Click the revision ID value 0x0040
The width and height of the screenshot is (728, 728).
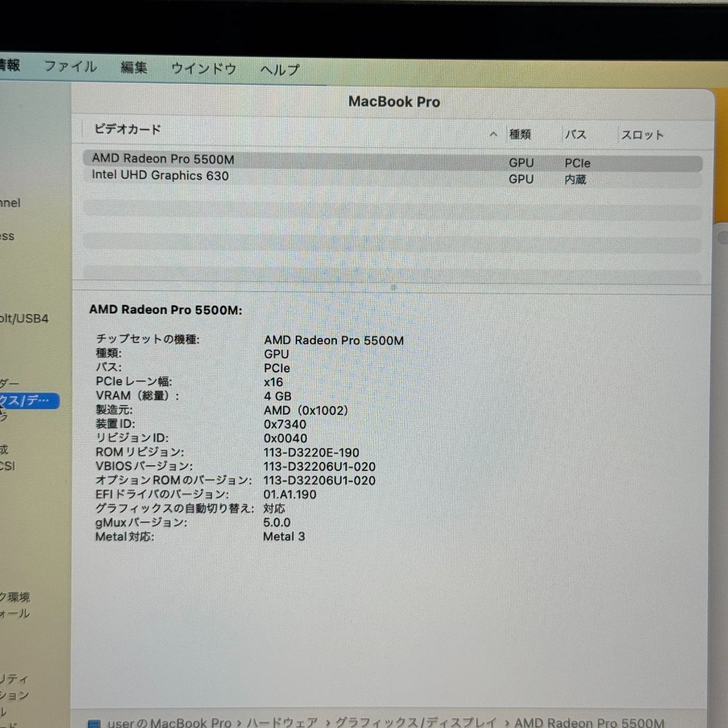[x=285, y=438]
